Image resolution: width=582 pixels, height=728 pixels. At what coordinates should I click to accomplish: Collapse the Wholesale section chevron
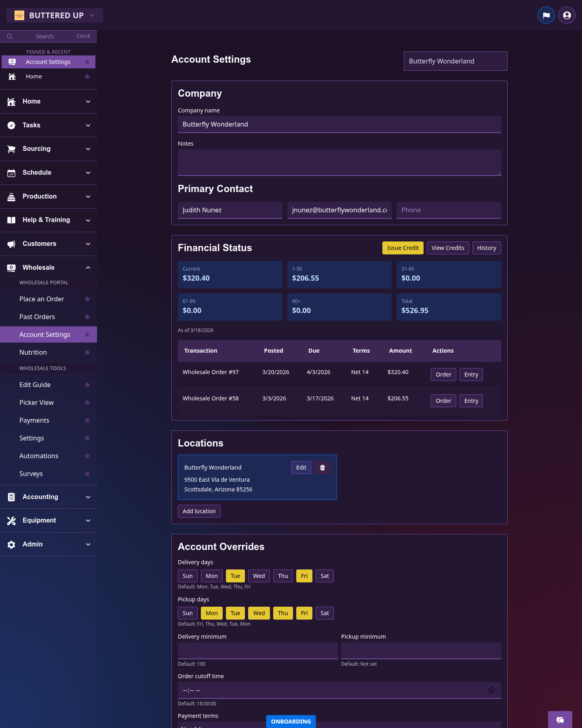[88, 268]
